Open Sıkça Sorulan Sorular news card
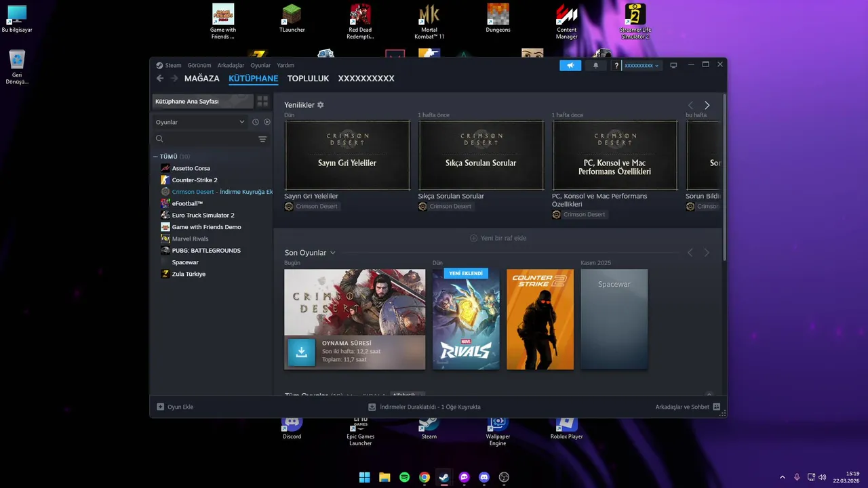Screen dimensions: 868x488 (481, 155)
